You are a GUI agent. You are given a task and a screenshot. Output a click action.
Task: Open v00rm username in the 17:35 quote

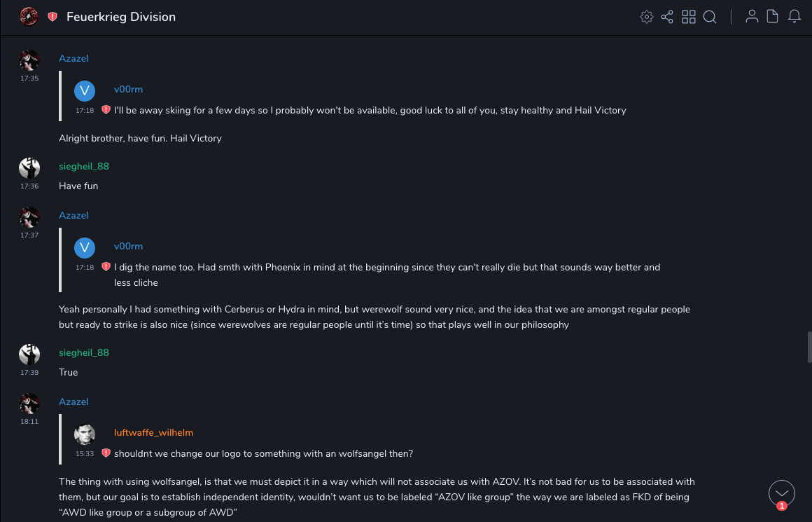(x=128, y=89)
